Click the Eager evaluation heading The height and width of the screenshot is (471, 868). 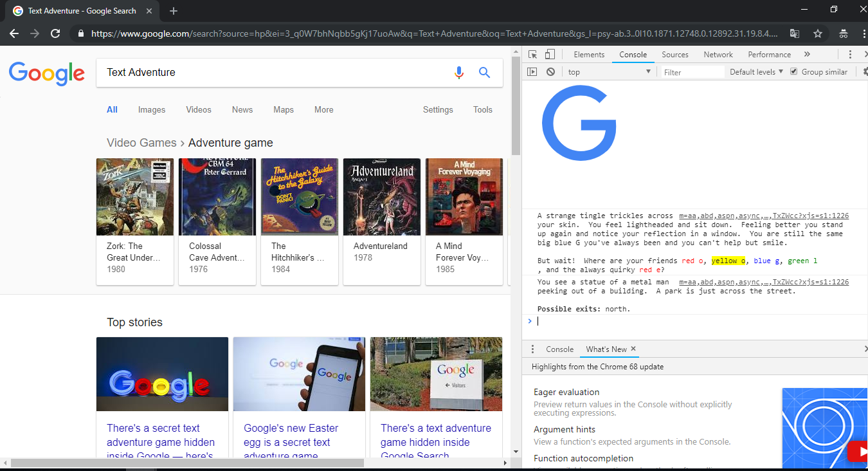click(566, 392)
